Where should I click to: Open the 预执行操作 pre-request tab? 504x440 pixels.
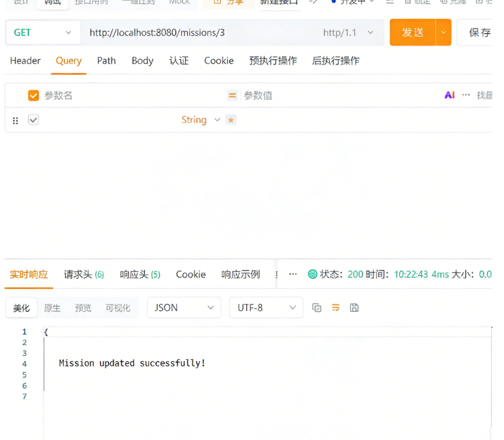273,61
